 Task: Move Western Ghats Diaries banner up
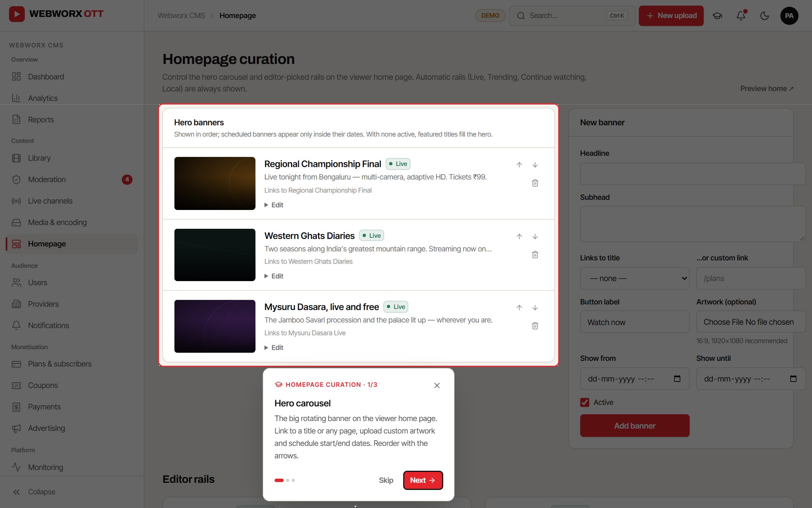(519, 236)
